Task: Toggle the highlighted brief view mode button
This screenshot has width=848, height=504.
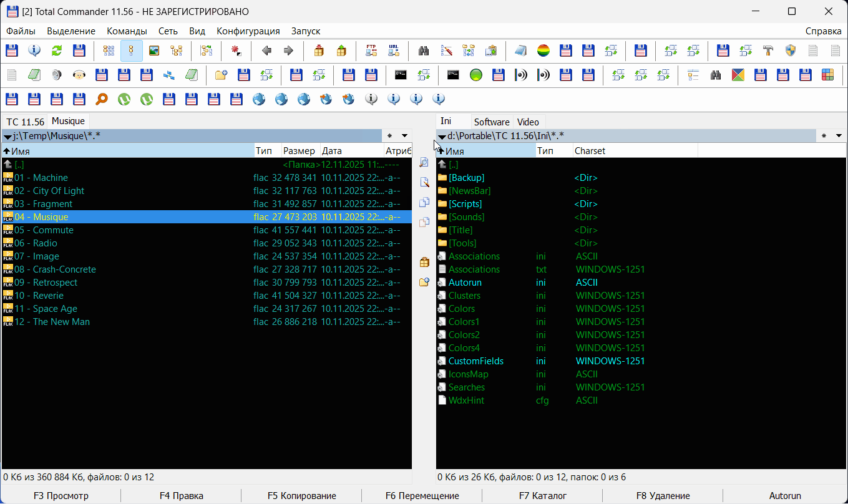Action: click(132, 51)
